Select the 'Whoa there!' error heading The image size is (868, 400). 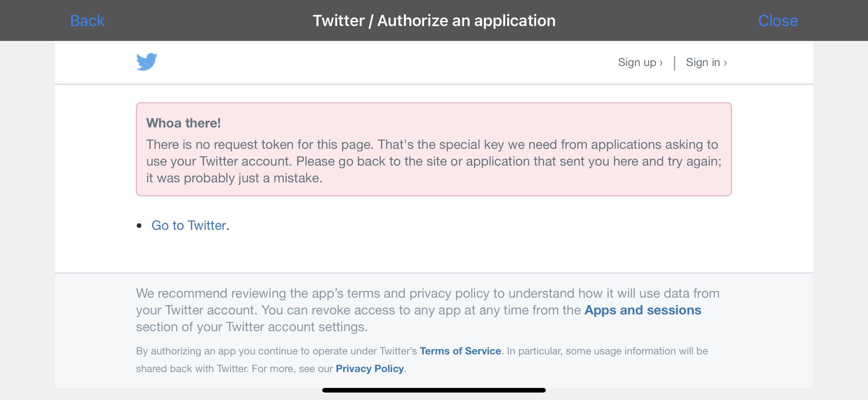(183, 123)
